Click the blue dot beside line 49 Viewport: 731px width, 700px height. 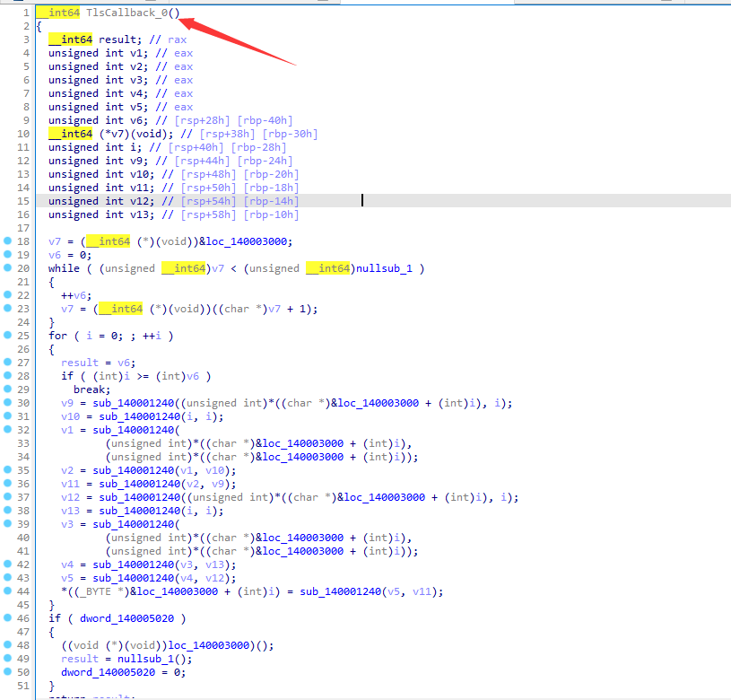[7, 658]
